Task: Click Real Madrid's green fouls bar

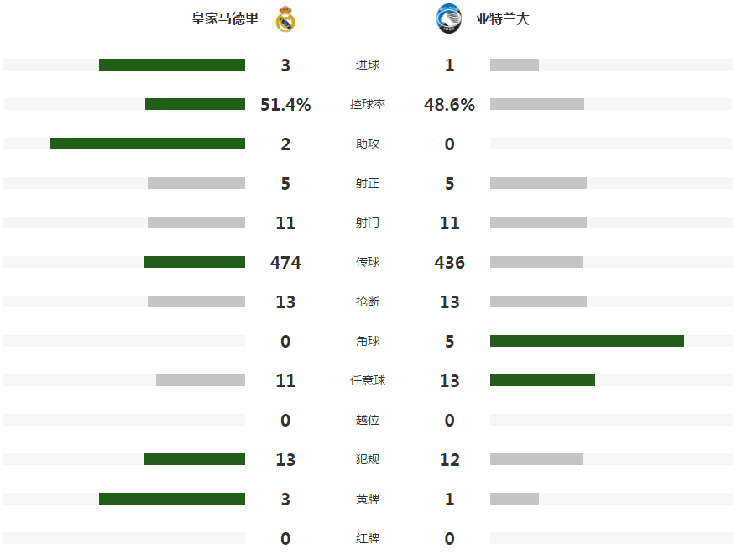Action: [195, 459]
